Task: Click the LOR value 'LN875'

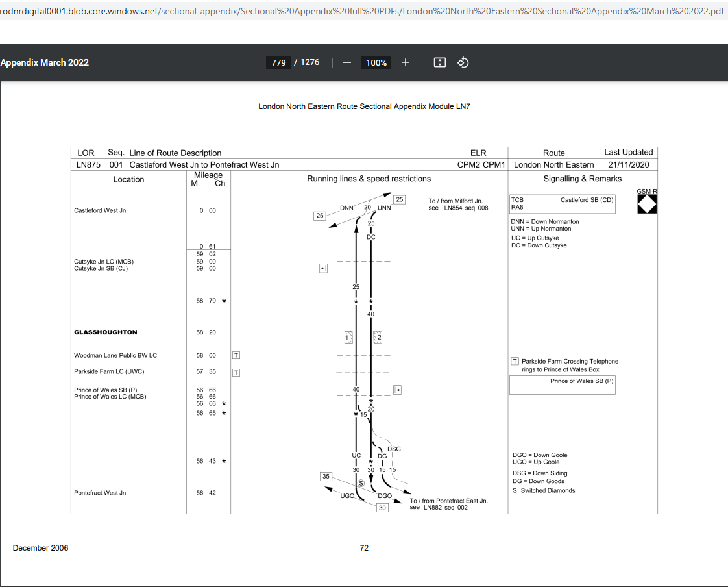Action: [88, 164]
